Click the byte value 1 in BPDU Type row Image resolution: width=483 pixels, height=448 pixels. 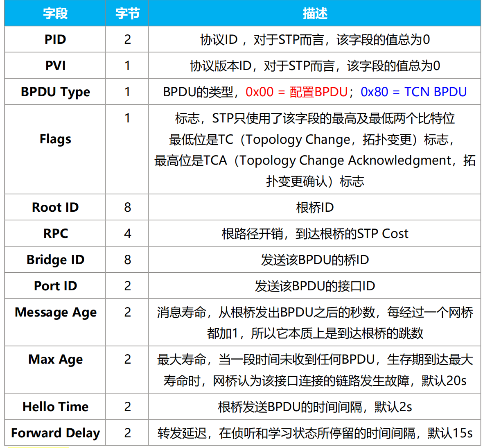128,92
